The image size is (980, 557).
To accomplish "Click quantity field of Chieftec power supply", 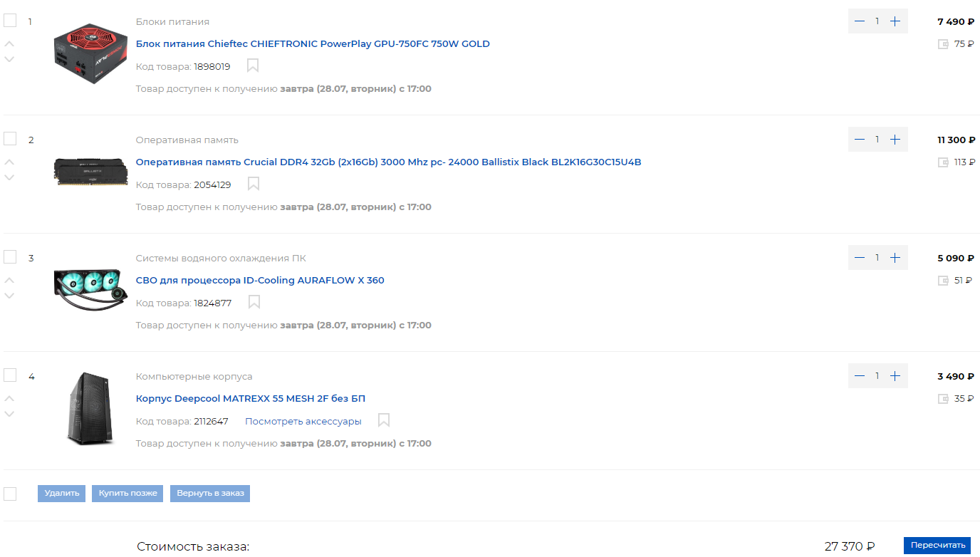I will tap(877, 21).
